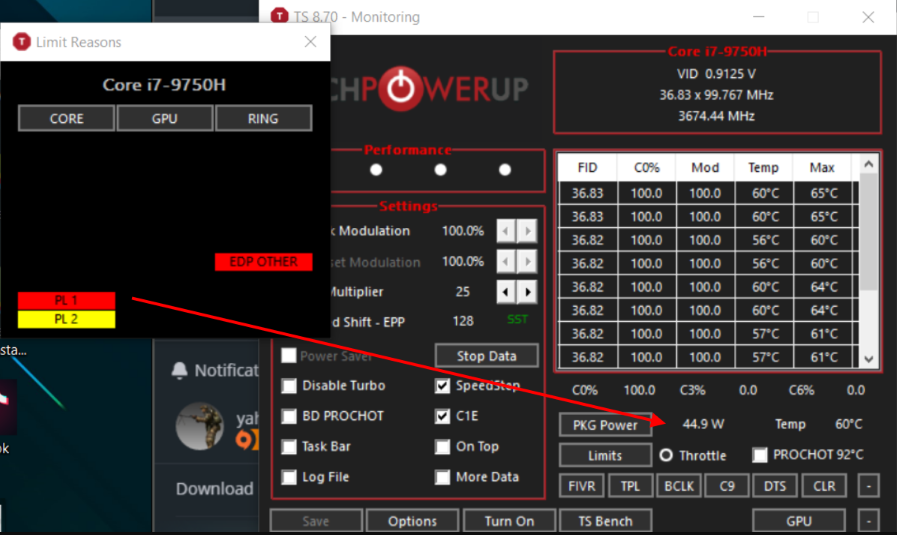Viewport: 897px width, 535px height.
Task: Enable the More Data checkbox
Action: (x=442, y=477)
